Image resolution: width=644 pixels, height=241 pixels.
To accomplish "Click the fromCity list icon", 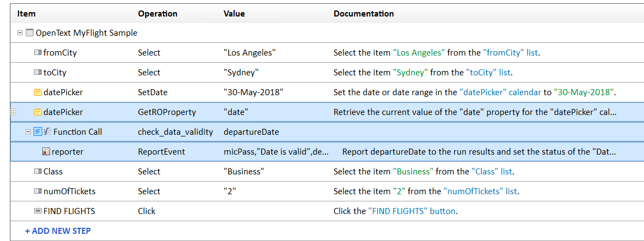I will click(37, 53).
